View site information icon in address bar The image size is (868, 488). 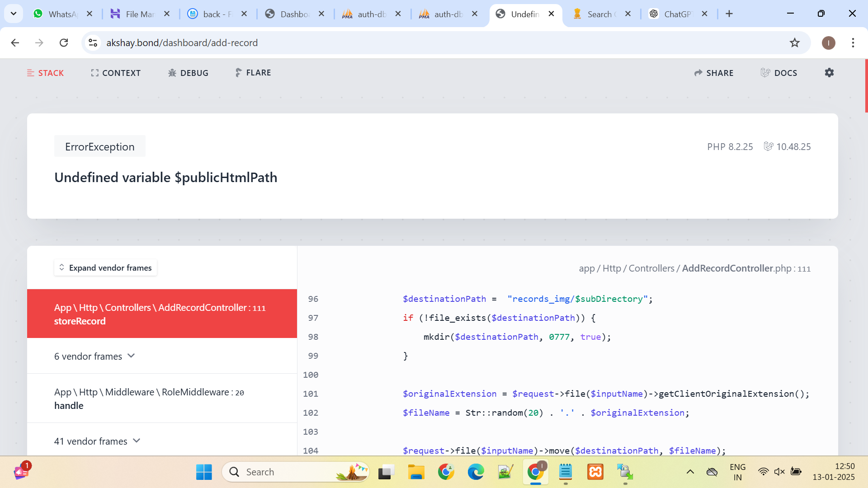pyautogui.click(x=93, y=42)
